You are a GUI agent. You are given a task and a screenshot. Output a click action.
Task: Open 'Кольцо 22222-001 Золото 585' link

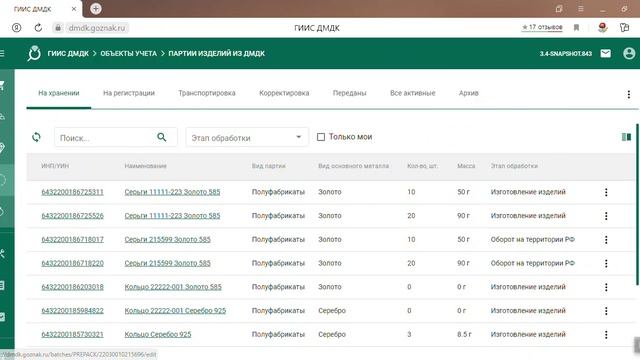point(173,287)
